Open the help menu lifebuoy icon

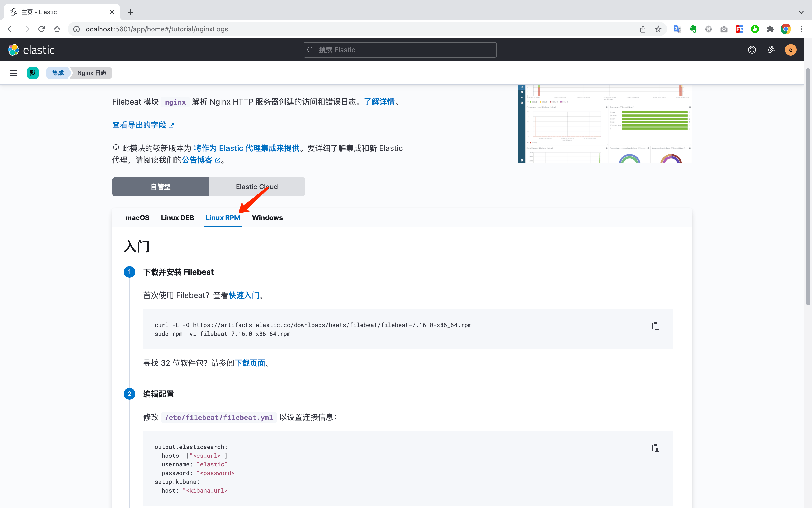[752, 50]
